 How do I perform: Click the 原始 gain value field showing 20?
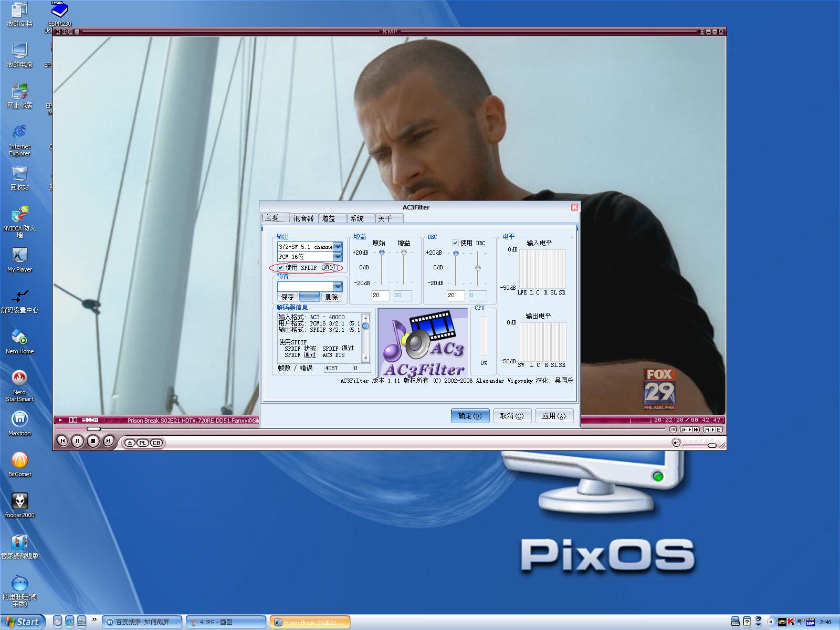pyautogui.click(x=381, y=296)
